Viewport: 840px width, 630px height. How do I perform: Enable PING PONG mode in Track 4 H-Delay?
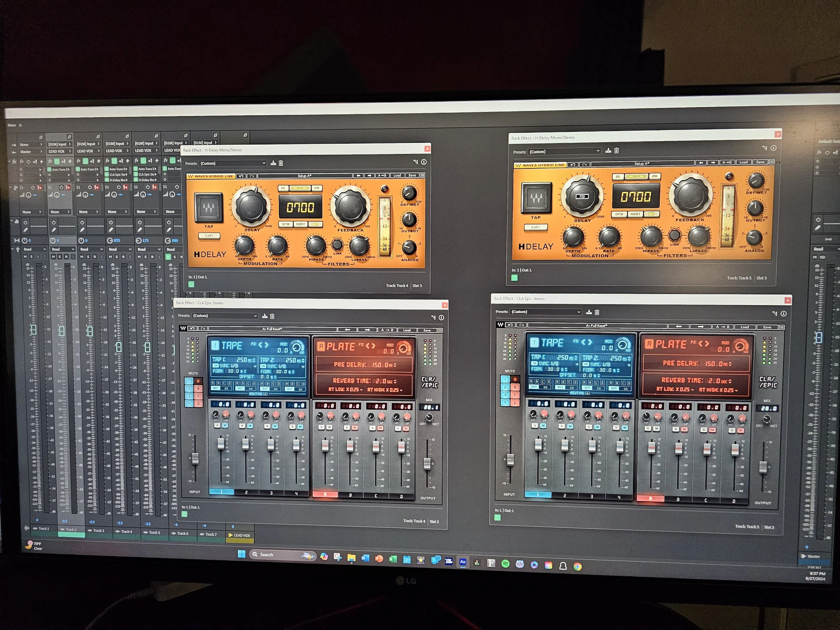tap(300, 188)
